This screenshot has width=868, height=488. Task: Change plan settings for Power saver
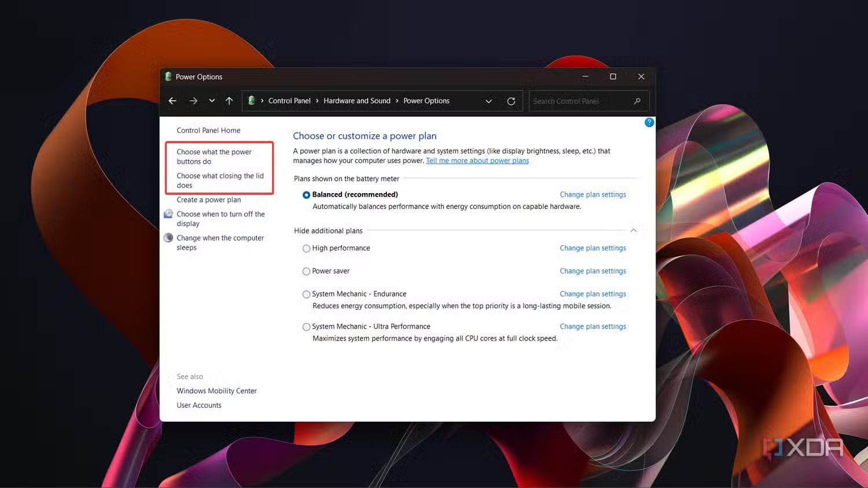(593, 271)
